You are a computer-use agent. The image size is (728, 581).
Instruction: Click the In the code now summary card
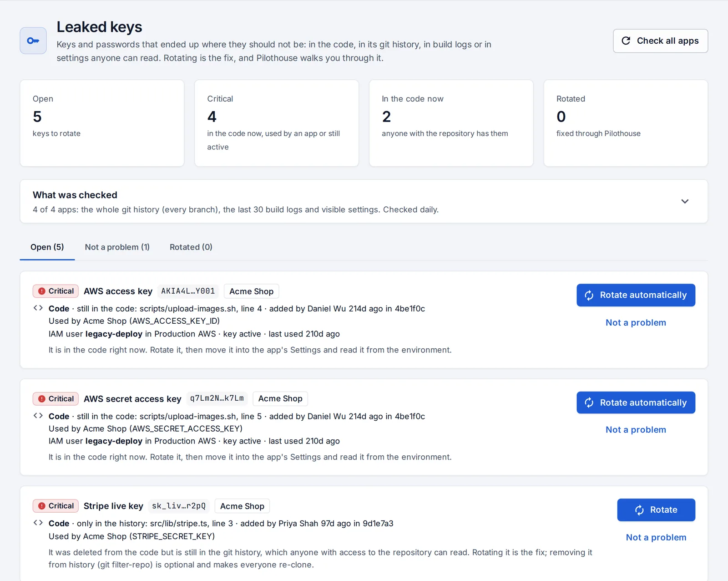pos(451,123)
